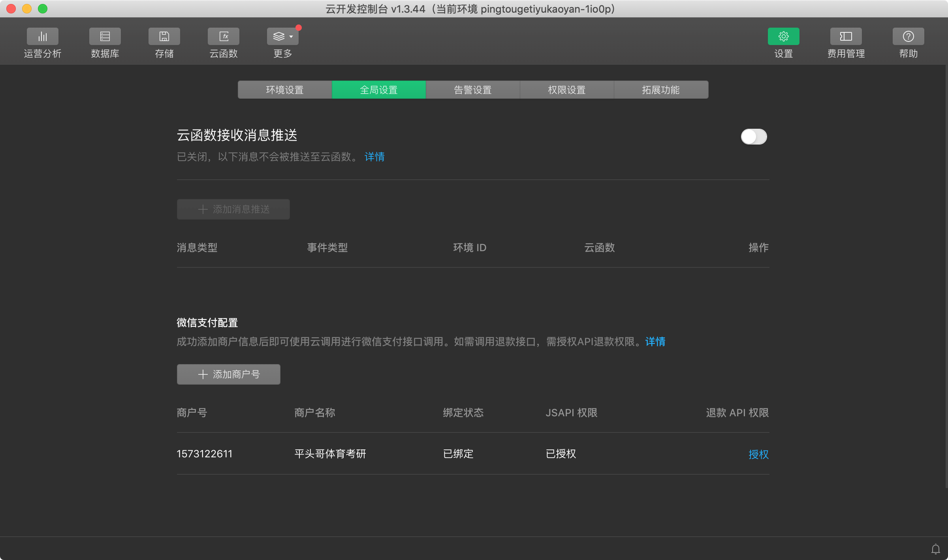Open the 运营分析 analytics icon
The height and width of the screenshot is (560, 948).
point(42,37)
